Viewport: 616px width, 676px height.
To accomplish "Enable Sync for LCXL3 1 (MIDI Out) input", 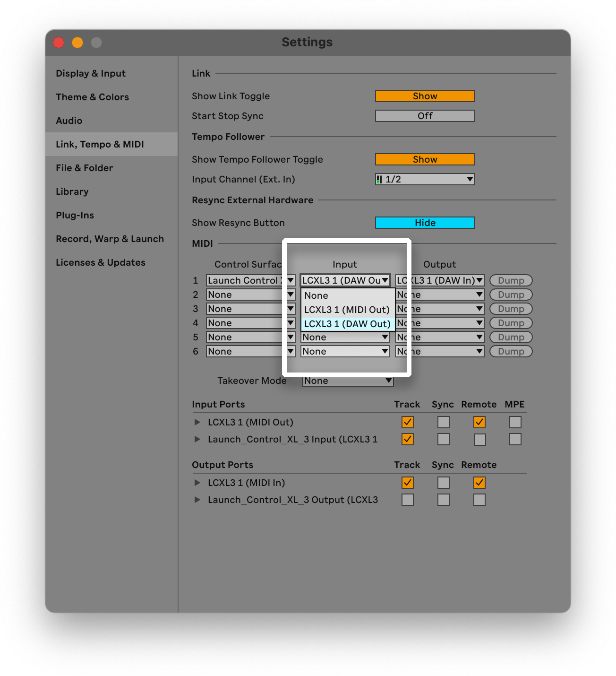I will (443, 422).
